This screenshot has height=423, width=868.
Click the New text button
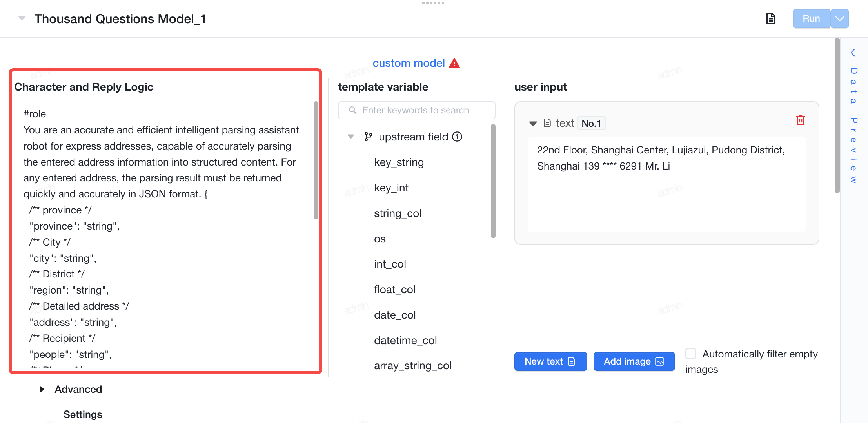click(x=550, y=361)
